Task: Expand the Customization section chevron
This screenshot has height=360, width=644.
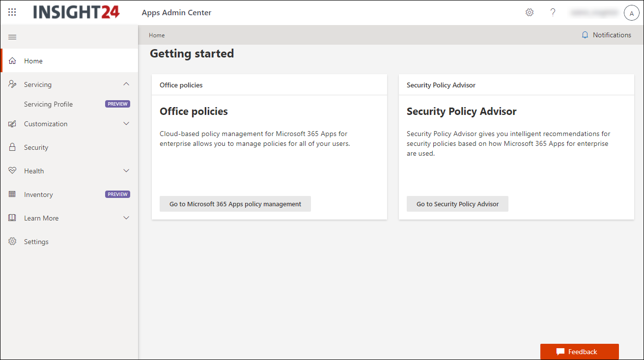Action: [x=126, y=124]
